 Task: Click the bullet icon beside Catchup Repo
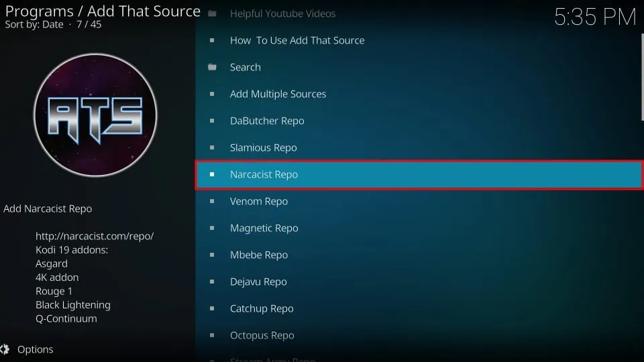click(212, 308)
